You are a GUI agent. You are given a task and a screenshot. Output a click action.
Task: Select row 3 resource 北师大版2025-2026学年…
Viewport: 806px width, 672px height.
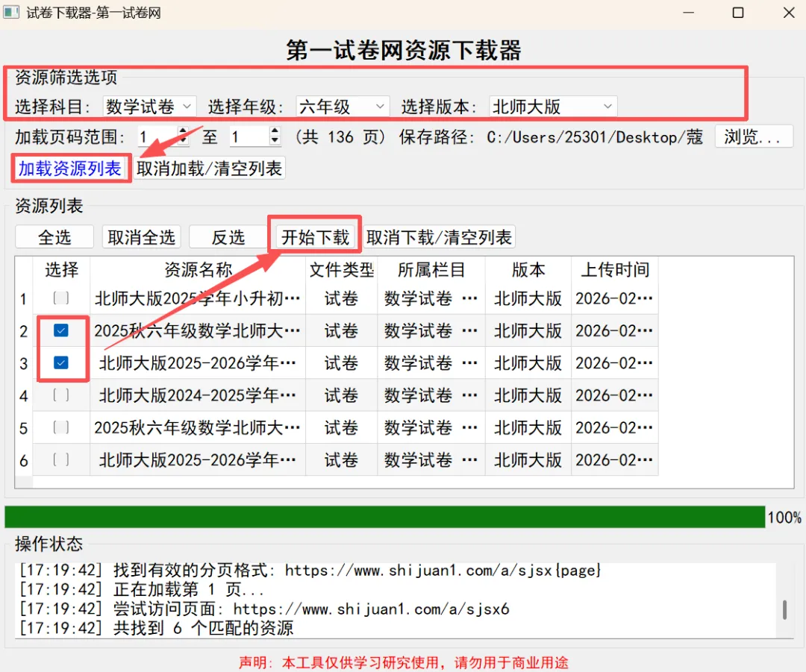(198, 363)
